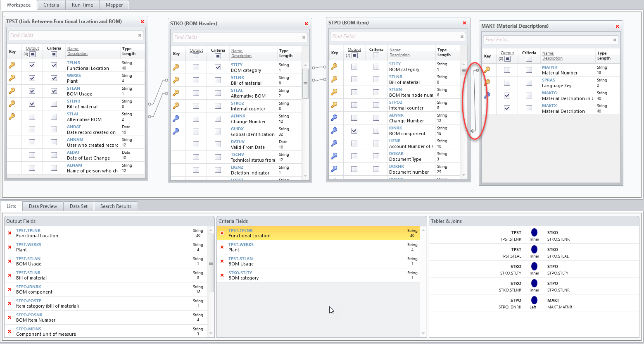Click the blue key icon for IDNRK BOM component
Viewport: 644px width, 344px height.
(x=334, y=130)
